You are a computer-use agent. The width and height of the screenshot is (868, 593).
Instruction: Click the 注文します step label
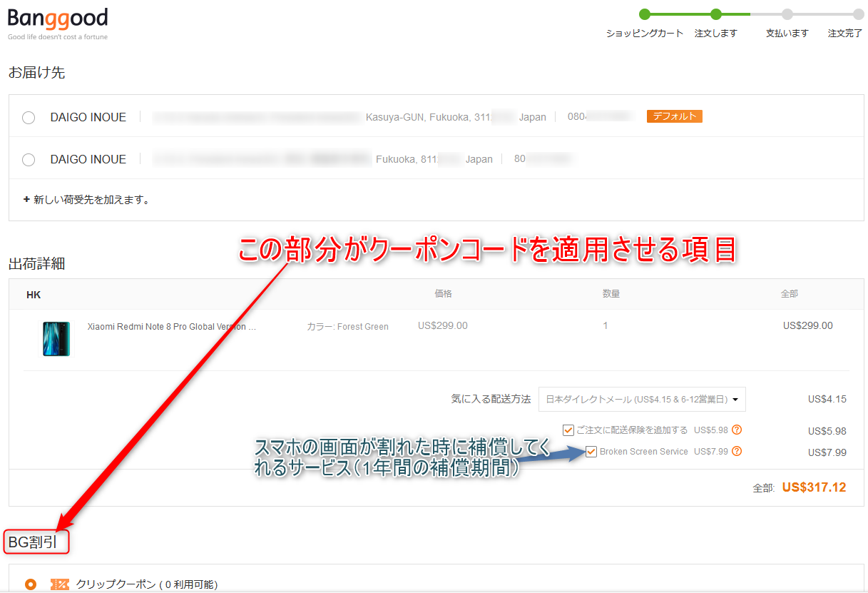(716, 34)
